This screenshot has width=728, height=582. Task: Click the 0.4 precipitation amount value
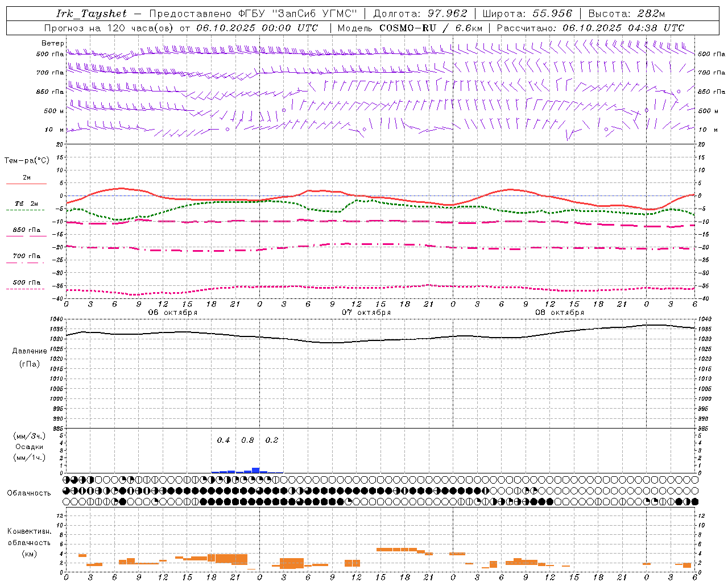(x=224, y=440)
